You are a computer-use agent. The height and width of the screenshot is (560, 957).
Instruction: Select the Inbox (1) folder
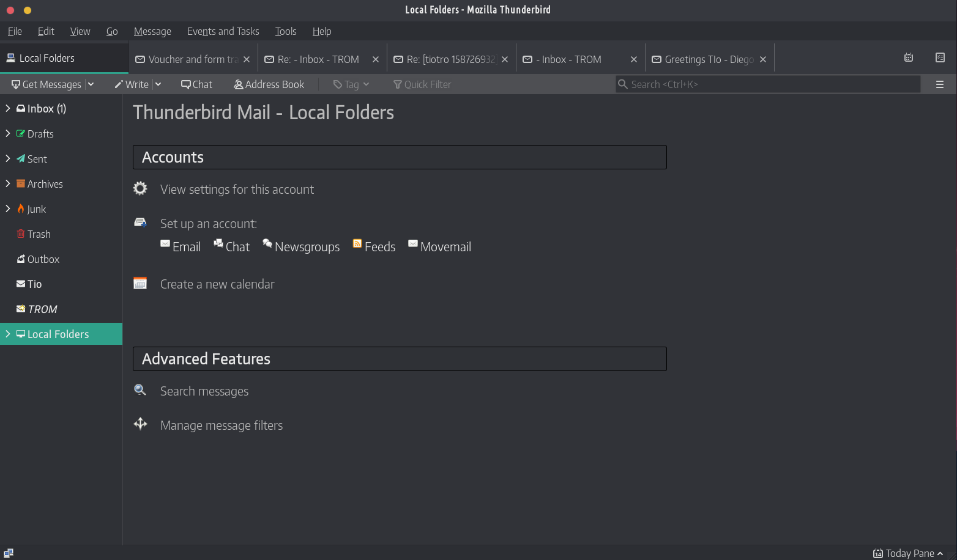coord(61,108)
